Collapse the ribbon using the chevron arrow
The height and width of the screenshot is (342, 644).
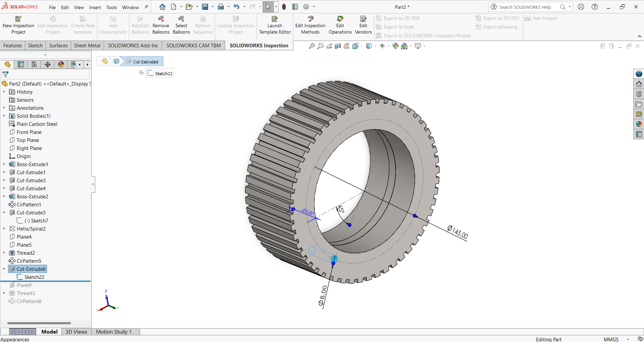[639, 36]
